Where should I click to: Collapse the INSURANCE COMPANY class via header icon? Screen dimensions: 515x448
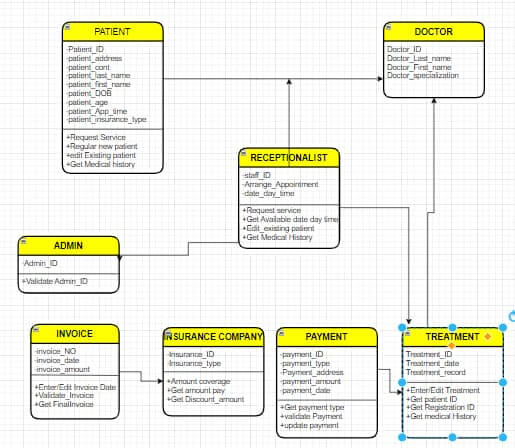pyautogui.click(x=169, y=333)
